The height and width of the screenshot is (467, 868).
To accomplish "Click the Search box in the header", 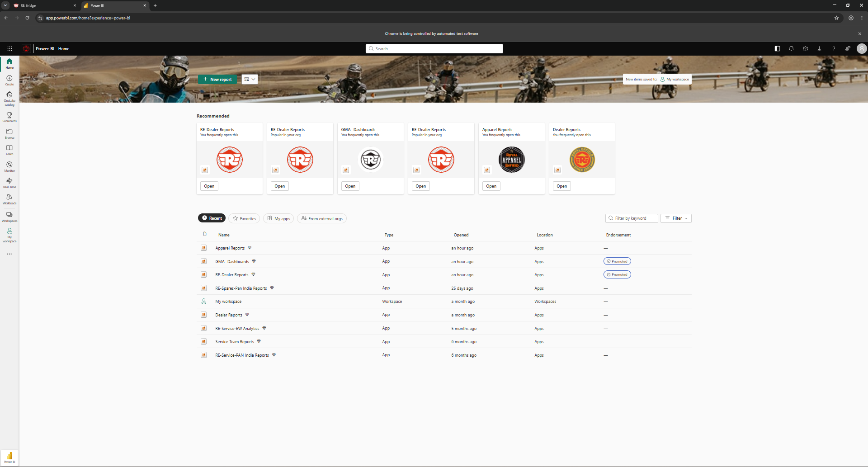I will (434, 49).
